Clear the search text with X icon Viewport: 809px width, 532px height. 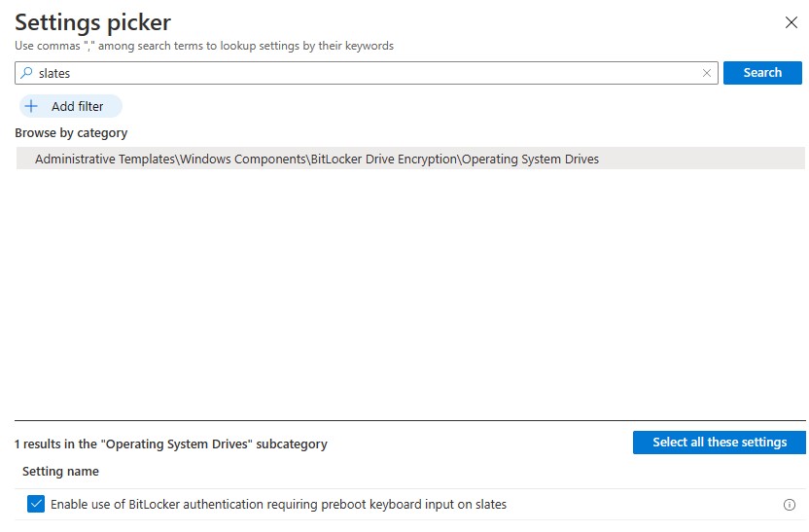[707, 73]
